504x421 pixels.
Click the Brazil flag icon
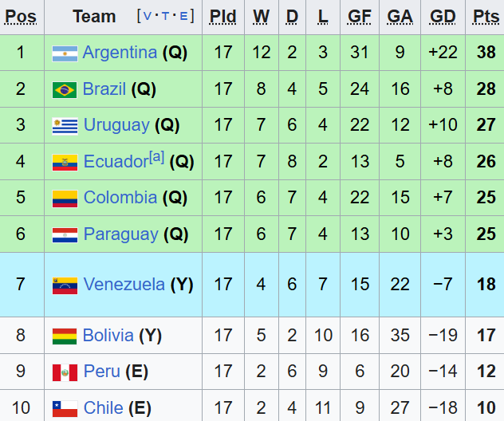(65, 89)
